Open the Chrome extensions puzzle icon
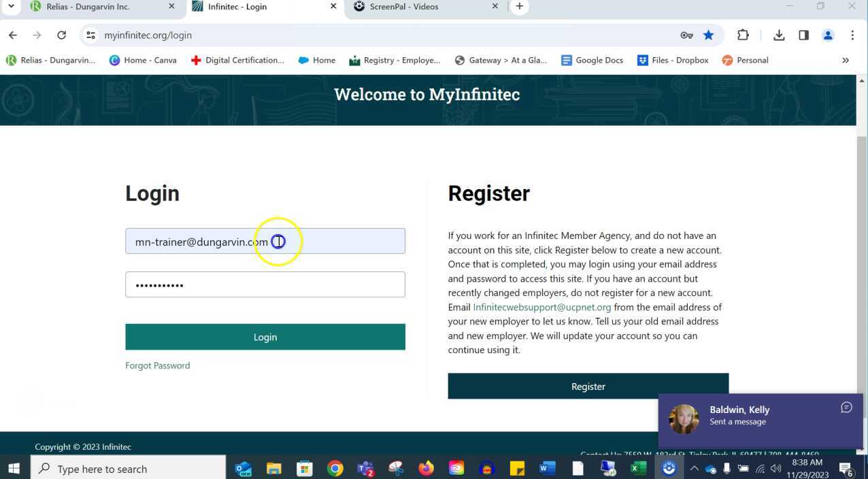 (743, 35)
